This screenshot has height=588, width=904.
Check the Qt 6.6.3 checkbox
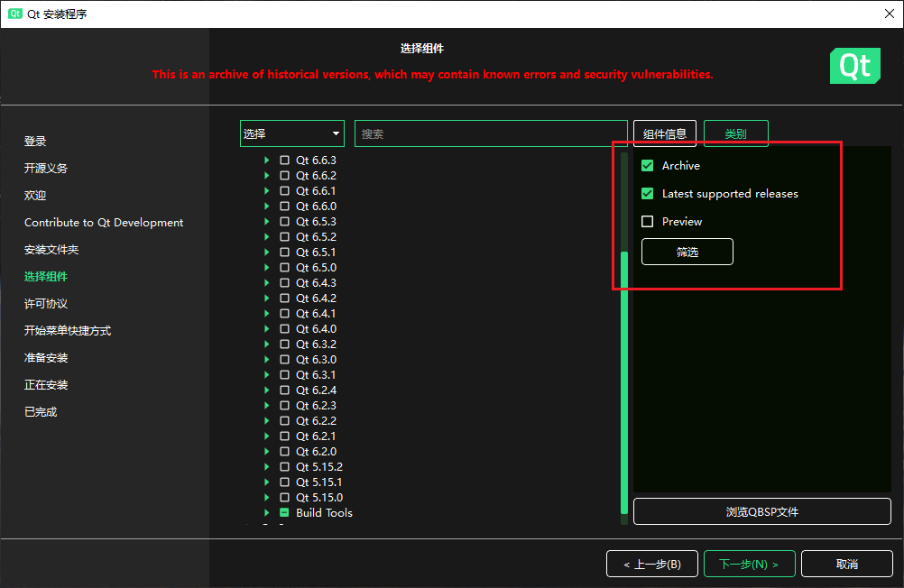point(285,161)
